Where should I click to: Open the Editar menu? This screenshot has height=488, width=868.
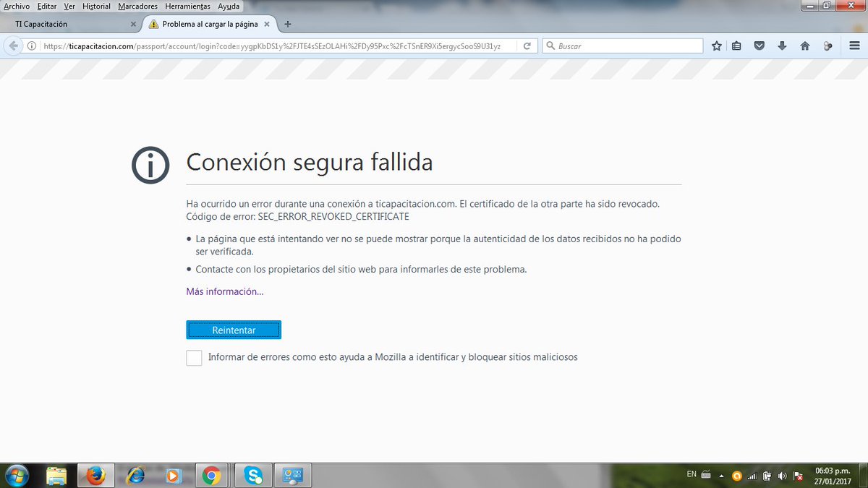(x=47, y=6)
